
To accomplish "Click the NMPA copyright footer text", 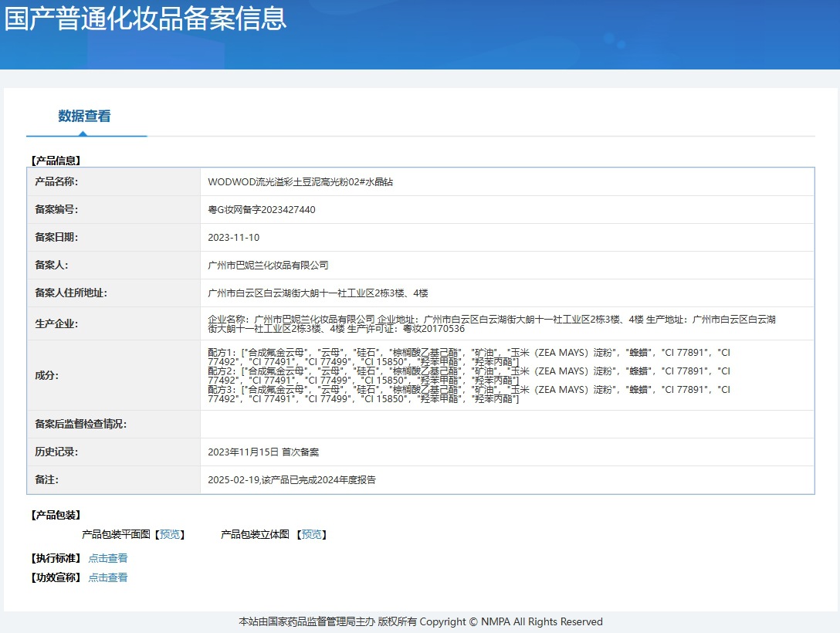I will pos(420,621).
